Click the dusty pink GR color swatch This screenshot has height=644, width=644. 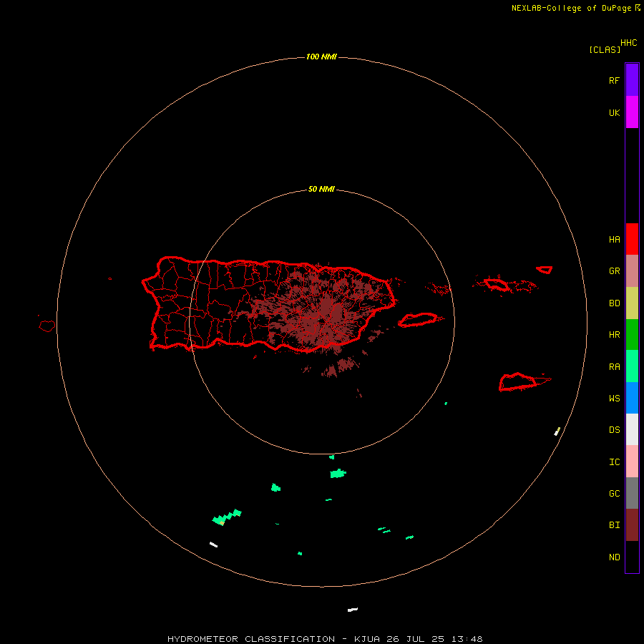[632, 271]
